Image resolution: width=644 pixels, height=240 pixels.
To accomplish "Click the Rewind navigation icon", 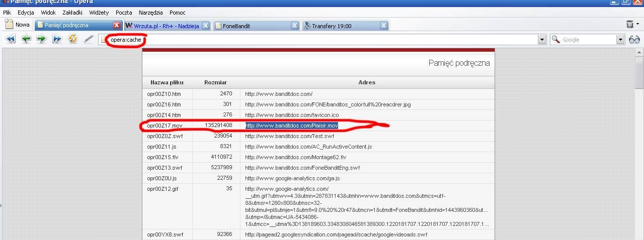I will pyautogui.click(x=10, y=39).
